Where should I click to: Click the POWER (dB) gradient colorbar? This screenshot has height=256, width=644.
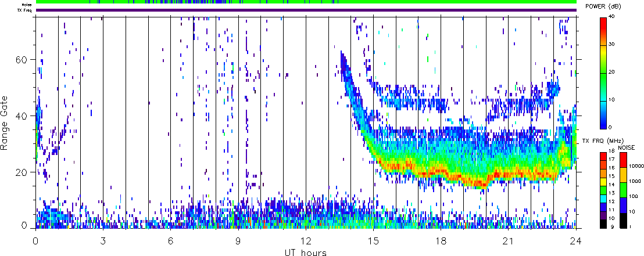(x=603, y=73)
